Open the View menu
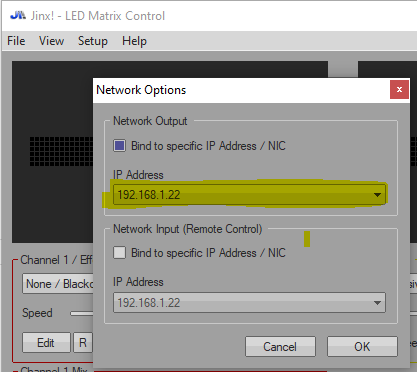417x372 pixels. 51,41
